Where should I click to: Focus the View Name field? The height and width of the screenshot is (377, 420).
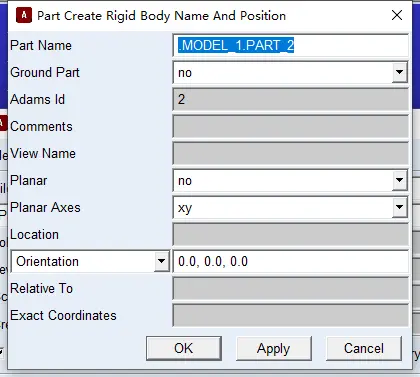pyautogui.click(x=291, y=153)
